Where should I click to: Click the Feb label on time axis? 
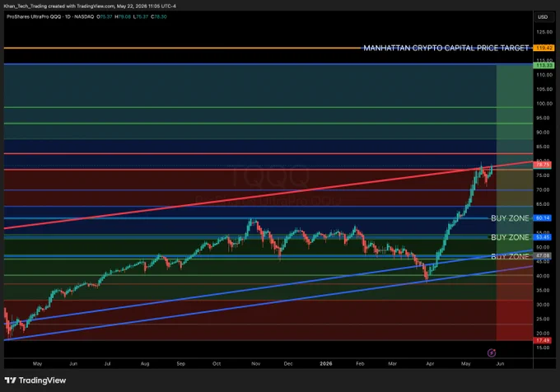pos(360,364)
